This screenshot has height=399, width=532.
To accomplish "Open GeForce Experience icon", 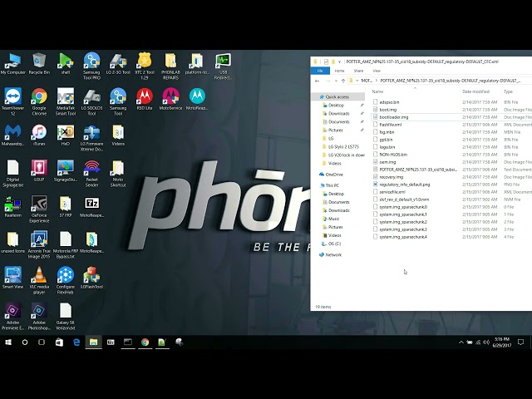I will click(x=39, y=209).
